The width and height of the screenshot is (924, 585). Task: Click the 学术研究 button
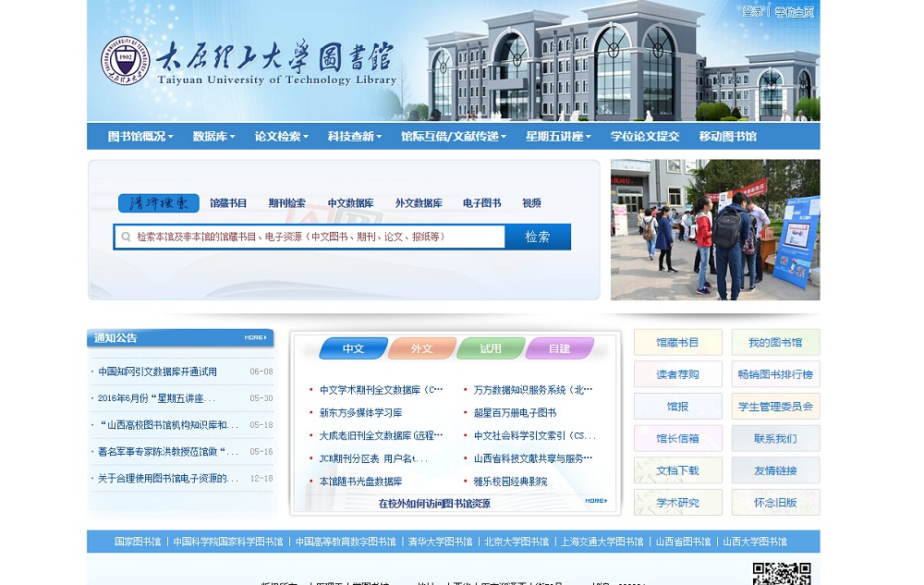point(677,503)
